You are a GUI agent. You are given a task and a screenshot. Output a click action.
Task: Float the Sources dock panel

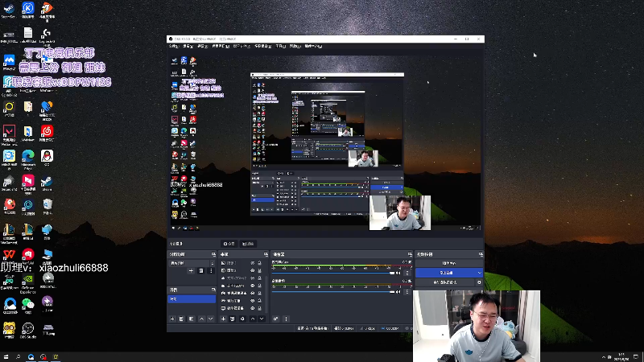pyautogui.click(x=266, y=254)
